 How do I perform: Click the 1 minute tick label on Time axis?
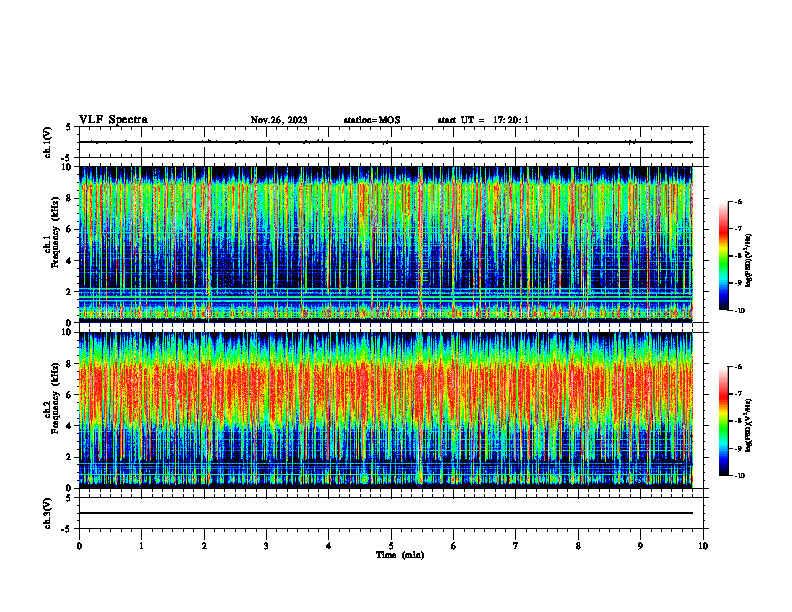pos(141,546)
